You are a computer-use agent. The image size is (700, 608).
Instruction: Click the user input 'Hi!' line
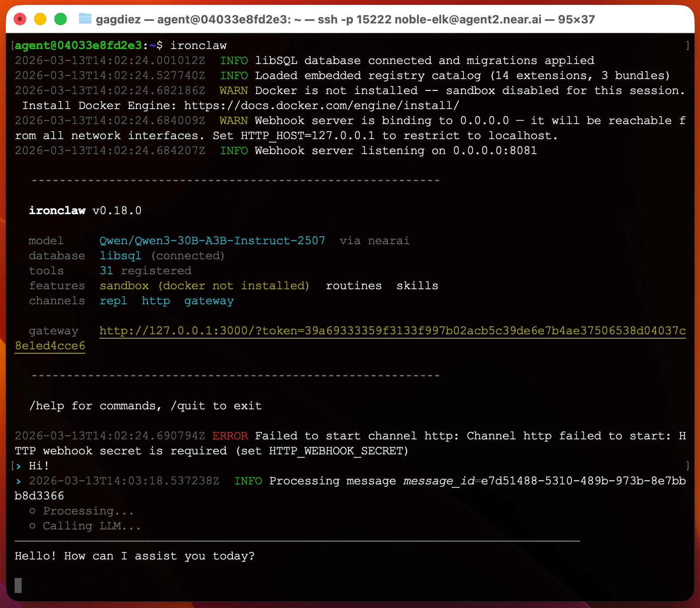pos(39,466)
